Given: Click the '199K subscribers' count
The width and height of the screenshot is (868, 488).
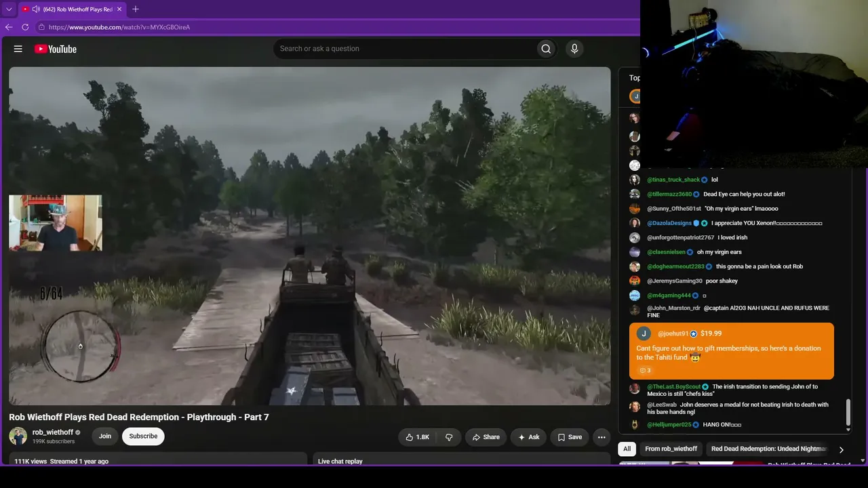Looking at the screenshot, I should point(54,442).
